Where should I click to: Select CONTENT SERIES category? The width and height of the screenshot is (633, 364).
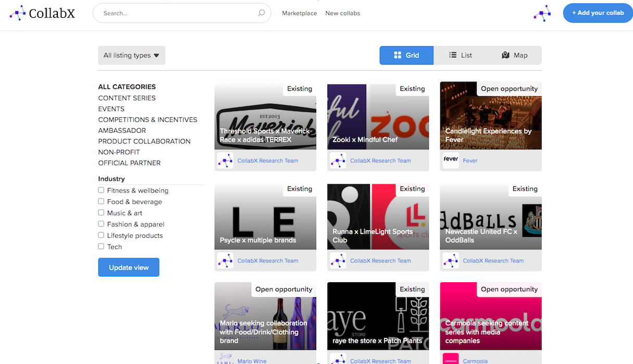(127, 98)
